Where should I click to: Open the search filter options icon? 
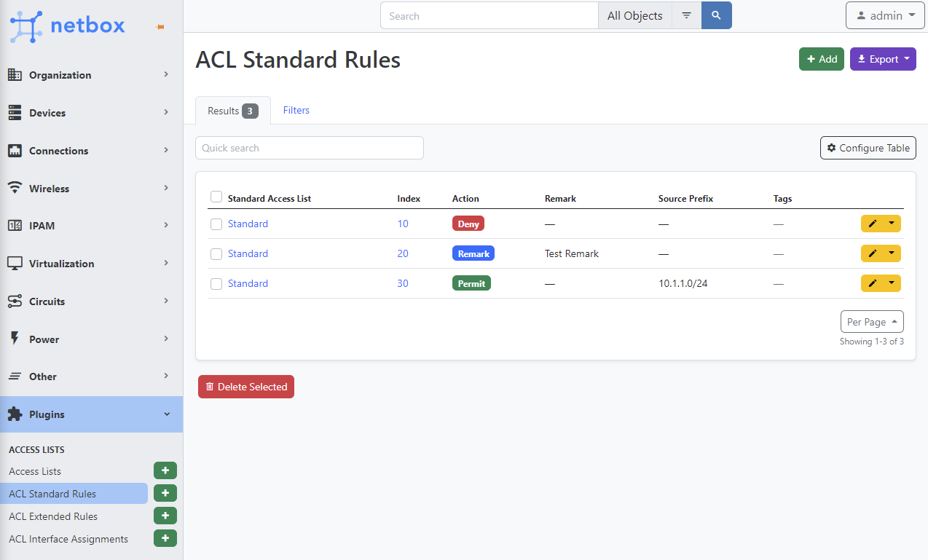pyautogui.click(x=686, y=15)
